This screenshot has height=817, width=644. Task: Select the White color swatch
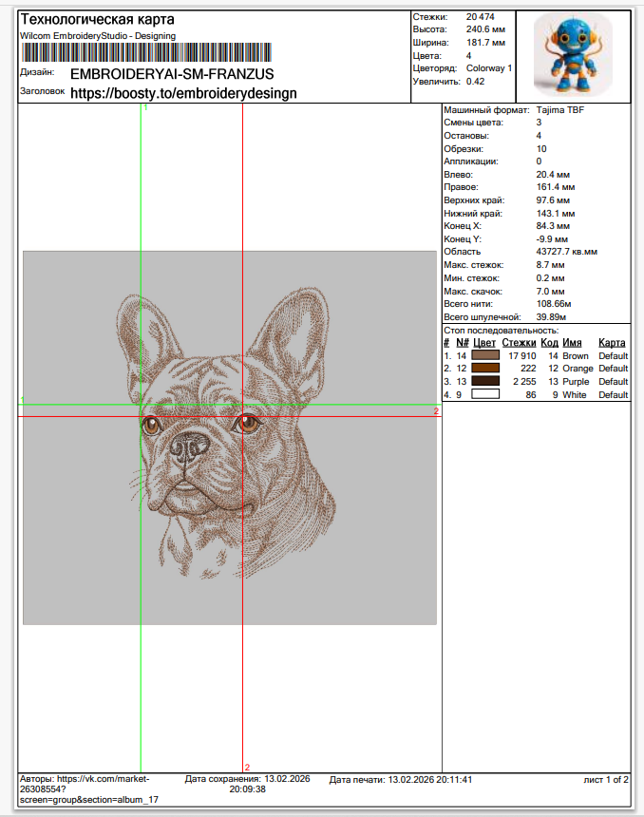(485, 394)
